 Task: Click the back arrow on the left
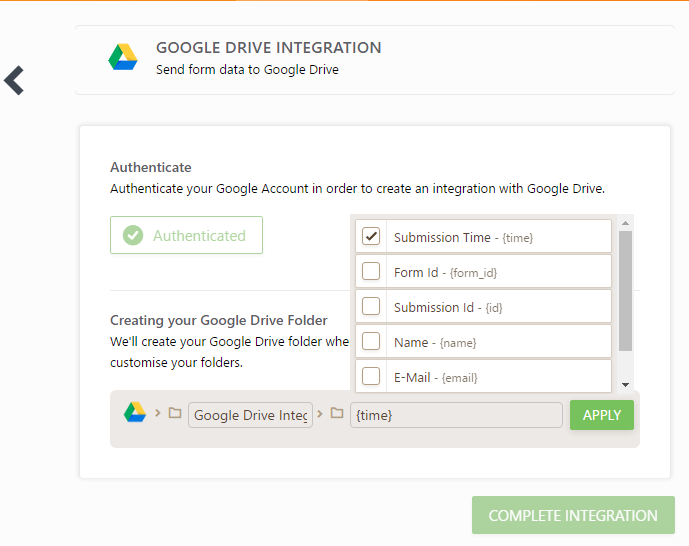[x=14, y=80]
